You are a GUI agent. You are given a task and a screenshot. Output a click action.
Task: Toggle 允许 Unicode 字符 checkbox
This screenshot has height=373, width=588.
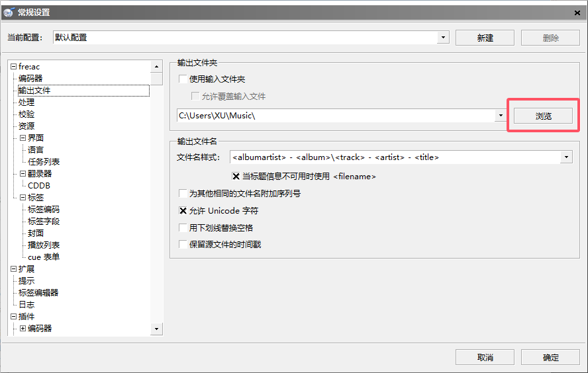tap(183, 210)
